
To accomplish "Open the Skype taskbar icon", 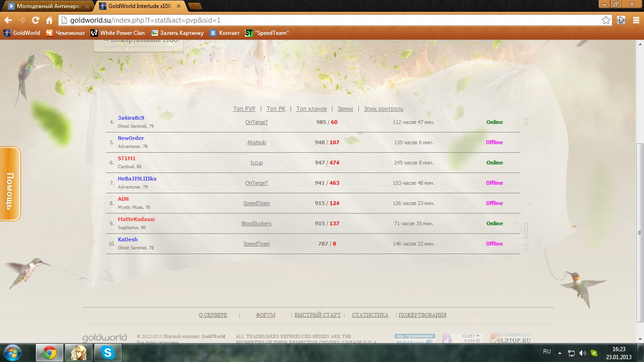I will (x=108, y=353).
